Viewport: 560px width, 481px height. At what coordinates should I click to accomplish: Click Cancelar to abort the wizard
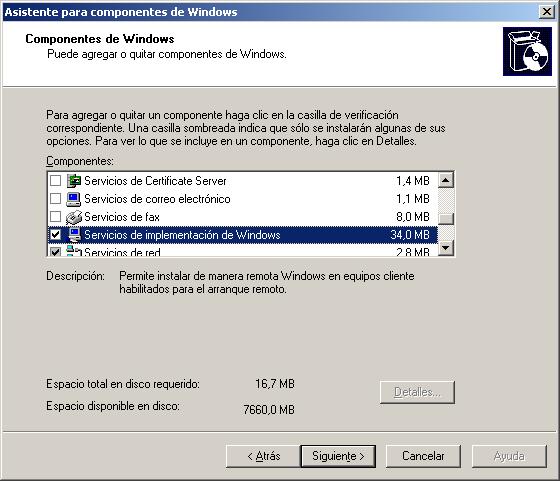coord(423,456)
